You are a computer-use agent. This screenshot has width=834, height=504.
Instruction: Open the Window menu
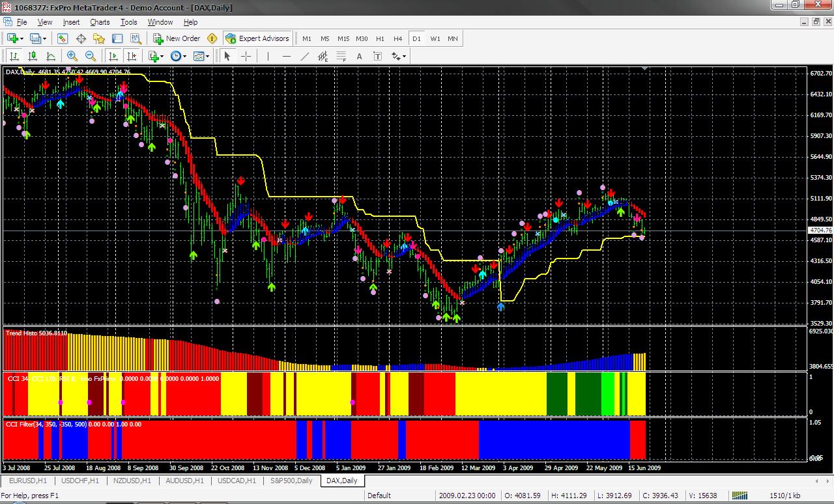(160, 22)
